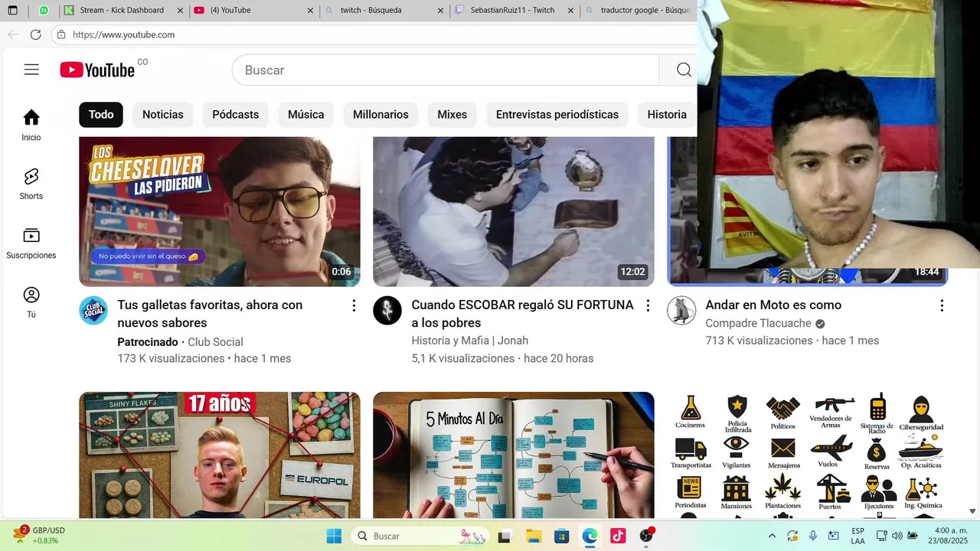Open the Club Social channel name link
980x551 pixels.
pos(215,342)
